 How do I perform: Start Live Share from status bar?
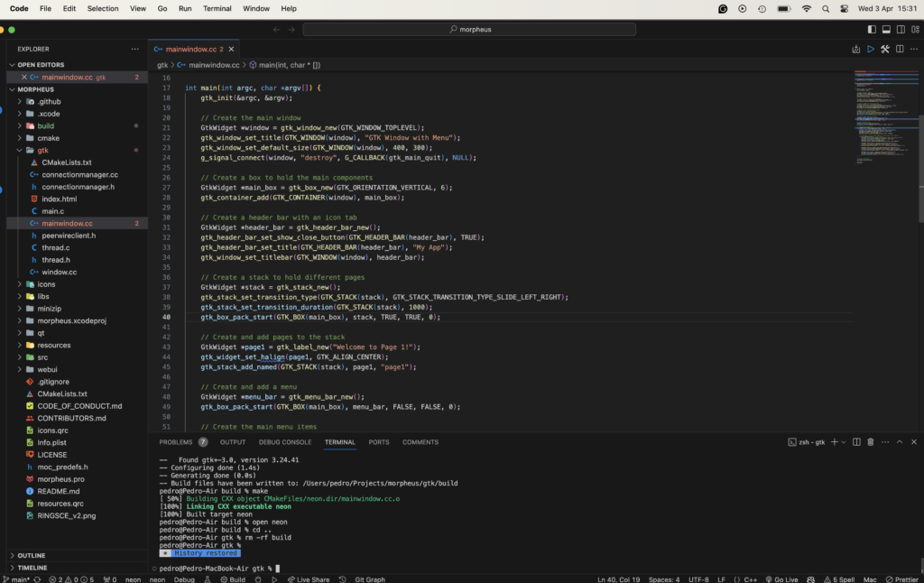(x=308, y=578)
